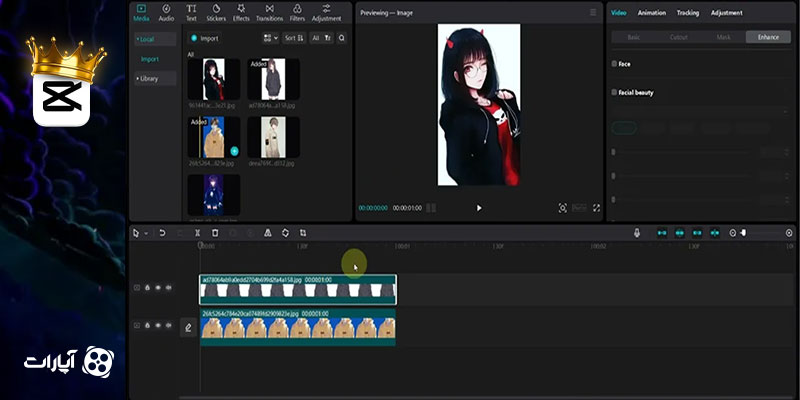Screen dimensions: 800x400
Task: Switch to the Tracking tab
Action: [x=688, y=13]
